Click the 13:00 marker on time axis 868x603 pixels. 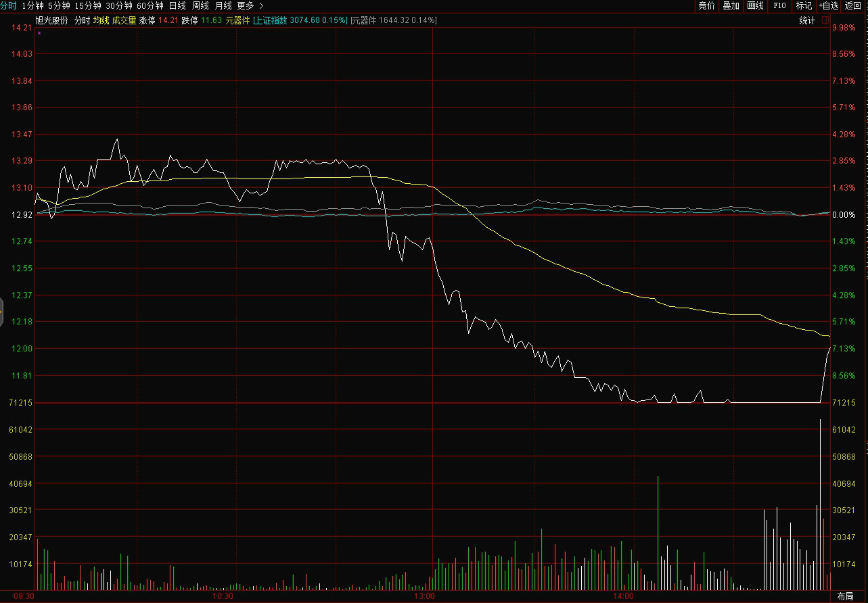(x=425, y=596)
